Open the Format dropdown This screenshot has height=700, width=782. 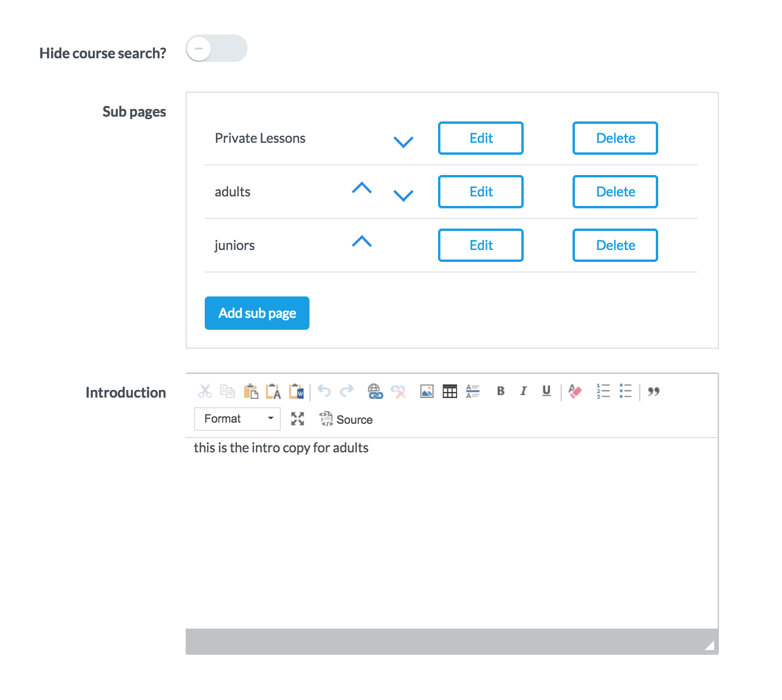[x=237, y=419]
